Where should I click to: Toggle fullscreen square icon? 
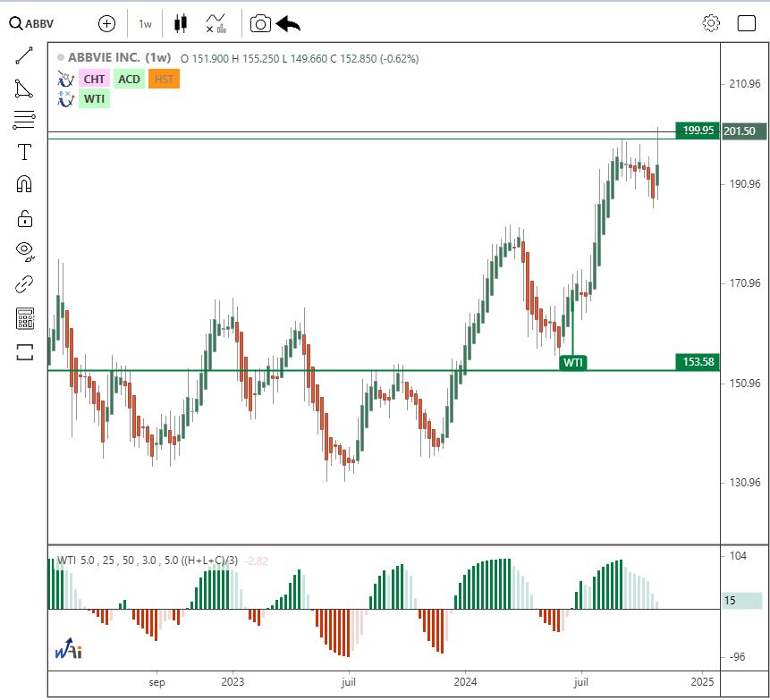[747, 23]
